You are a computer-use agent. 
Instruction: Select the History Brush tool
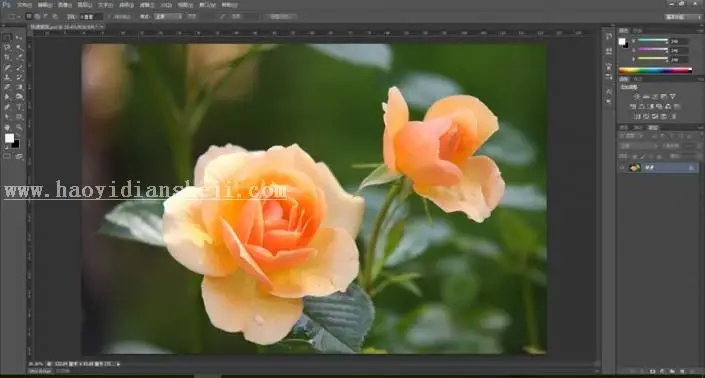(19, 77)
